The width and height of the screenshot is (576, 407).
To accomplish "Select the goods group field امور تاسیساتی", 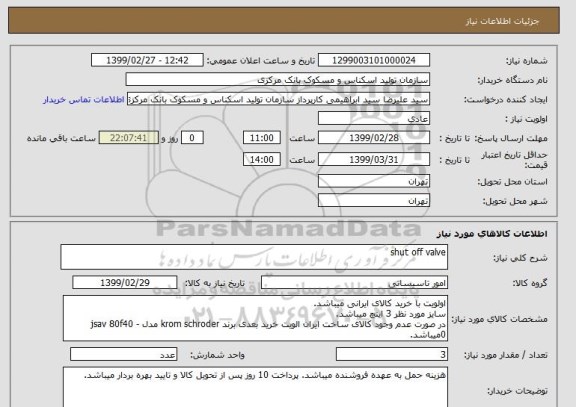I will 354,283.
